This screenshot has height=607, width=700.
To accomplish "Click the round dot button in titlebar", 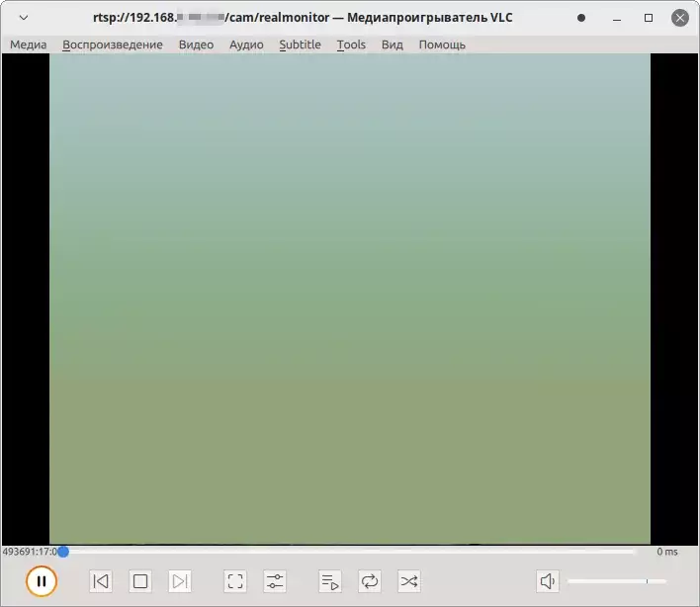I will pyautogui.click(x=581, y=18).
